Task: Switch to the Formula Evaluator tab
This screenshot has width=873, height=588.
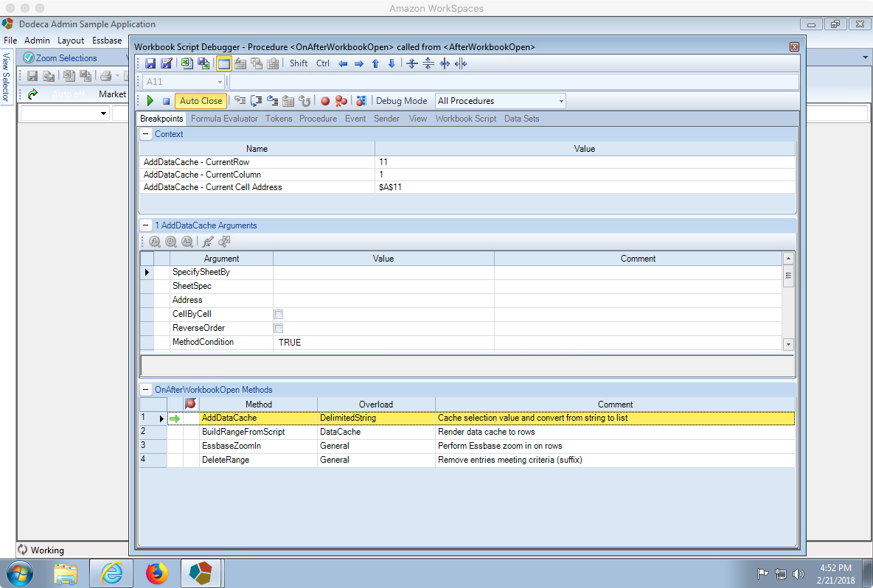Action: (224, 119)
